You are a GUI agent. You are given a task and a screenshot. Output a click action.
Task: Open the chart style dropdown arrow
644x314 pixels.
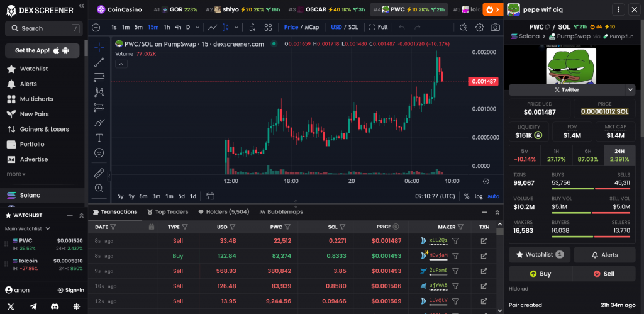click(236, 28)
